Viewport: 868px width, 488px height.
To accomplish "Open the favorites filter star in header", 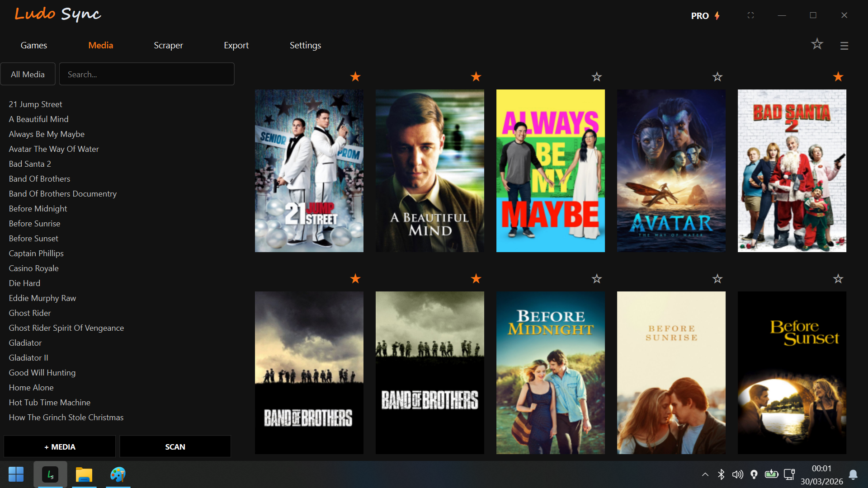I will (x=817, y=44).
